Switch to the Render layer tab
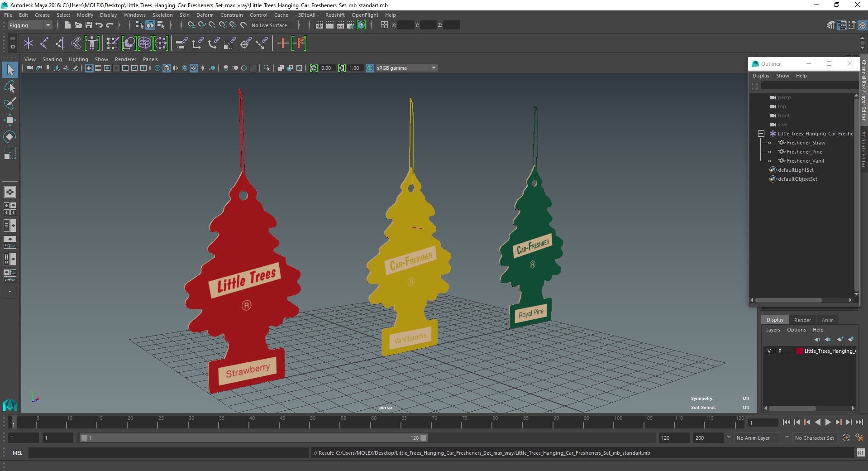 click(802, 320)
